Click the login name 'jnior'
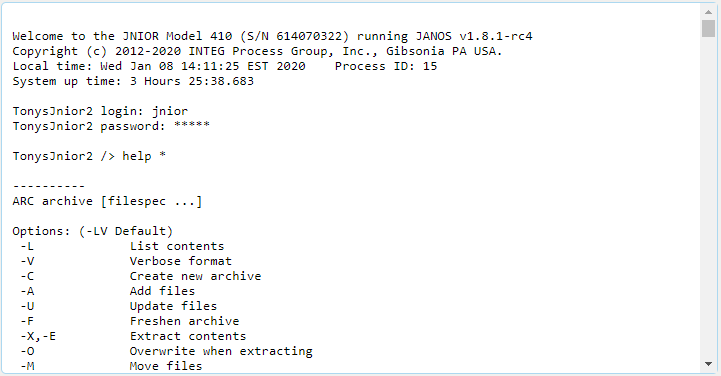Image resolution: width=721 pixels, height=376 pixels. tap(170, 111)
